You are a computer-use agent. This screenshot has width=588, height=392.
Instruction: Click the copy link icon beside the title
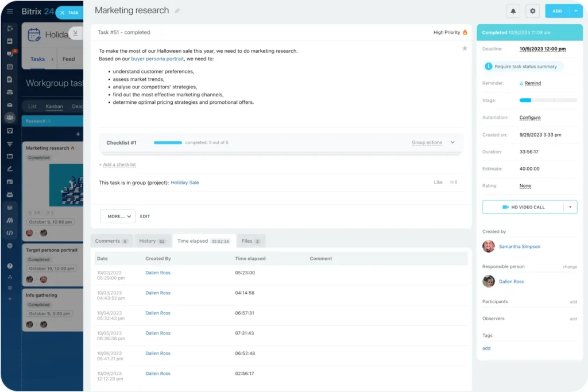pyautogui.click(x=177, y=11)
